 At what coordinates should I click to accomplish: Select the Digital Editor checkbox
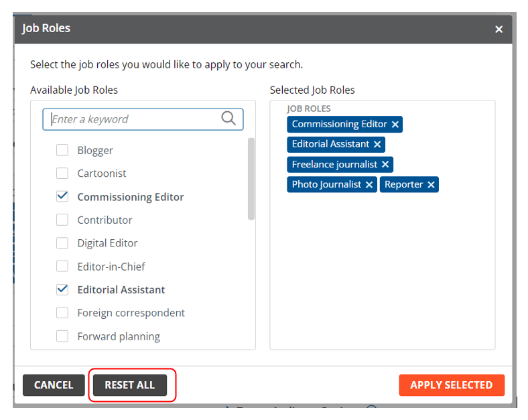coord(62,243)
